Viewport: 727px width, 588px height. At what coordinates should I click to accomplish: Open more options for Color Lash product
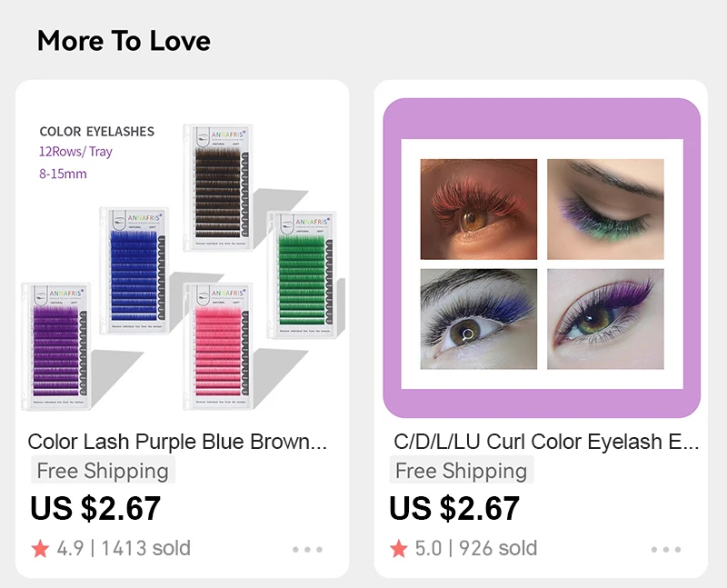(x=307, y=550)
